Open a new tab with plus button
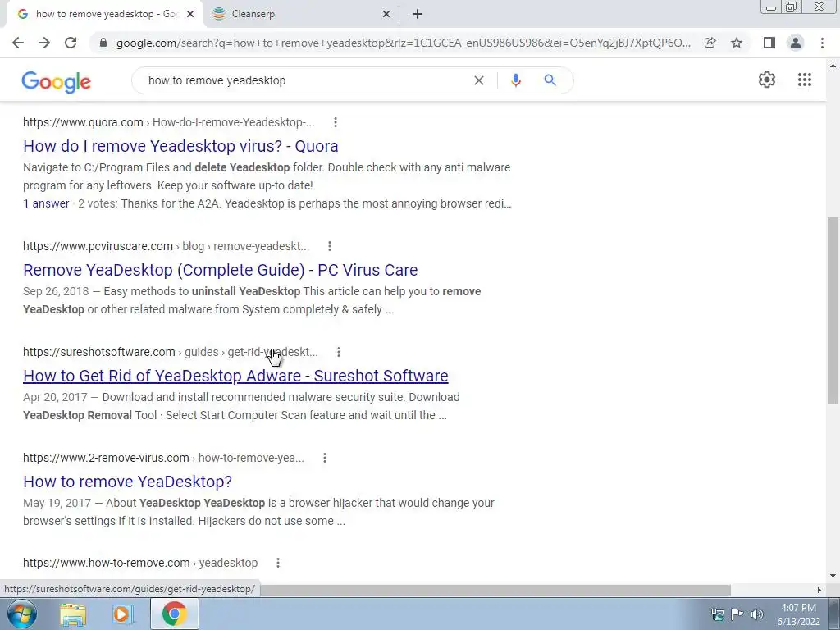Image resolution: width=840 pixels, height=630 pixels. click(418, 15)
